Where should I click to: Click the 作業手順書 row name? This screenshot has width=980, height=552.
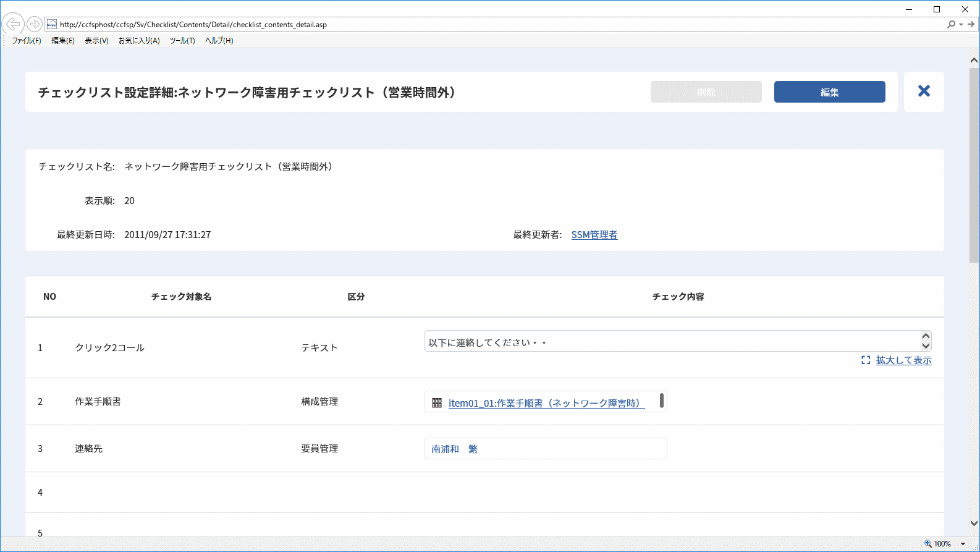98,402
